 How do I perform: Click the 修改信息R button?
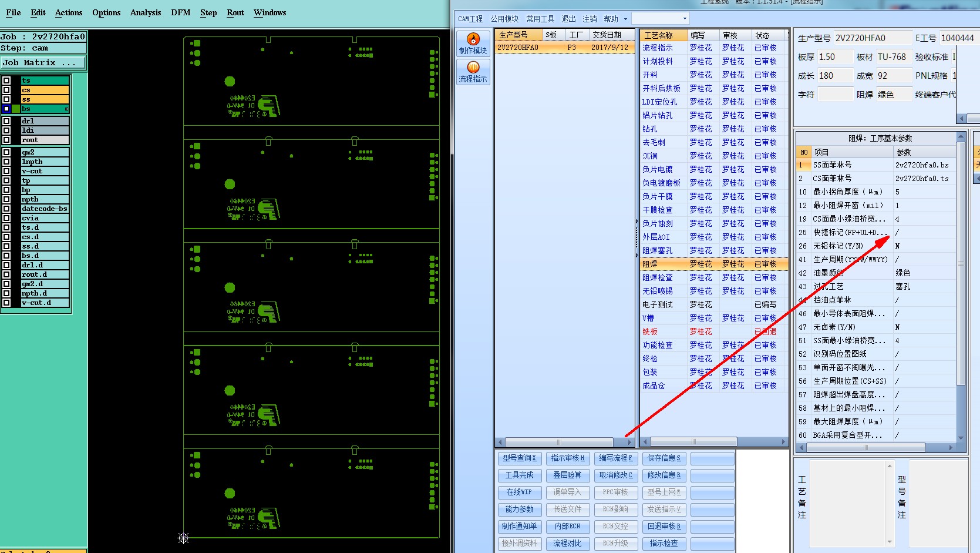pos(664,475)
